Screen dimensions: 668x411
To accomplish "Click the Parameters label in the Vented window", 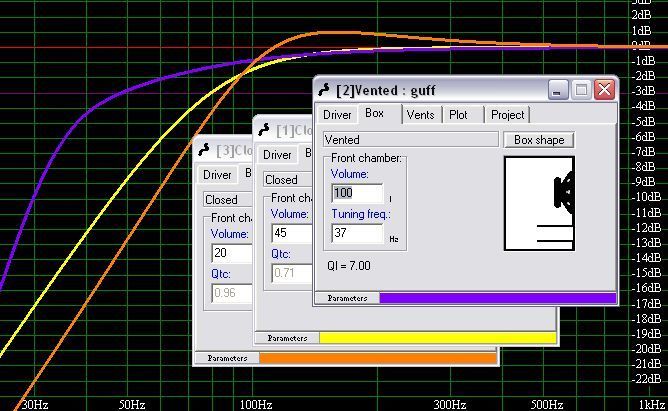I will [x=347, y=298].
